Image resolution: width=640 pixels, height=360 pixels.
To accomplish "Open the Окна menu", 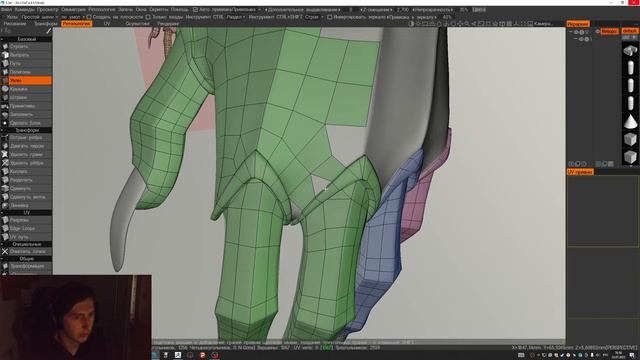I will coord(141,9).
